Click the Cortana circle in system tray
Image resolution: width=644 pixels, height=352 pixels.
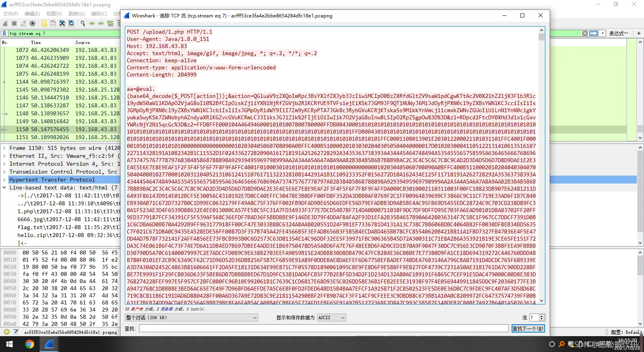(x=552, y=344)
